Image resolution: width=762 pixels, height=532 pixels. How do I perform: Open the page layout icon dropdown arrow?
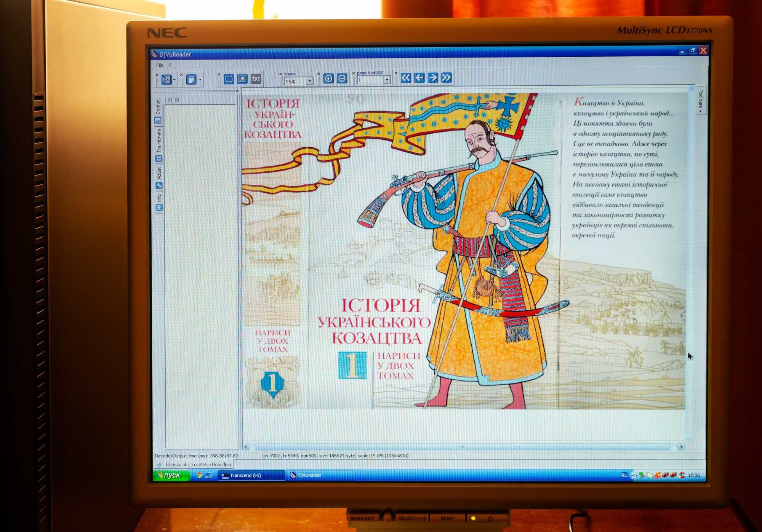coord(200,80)
